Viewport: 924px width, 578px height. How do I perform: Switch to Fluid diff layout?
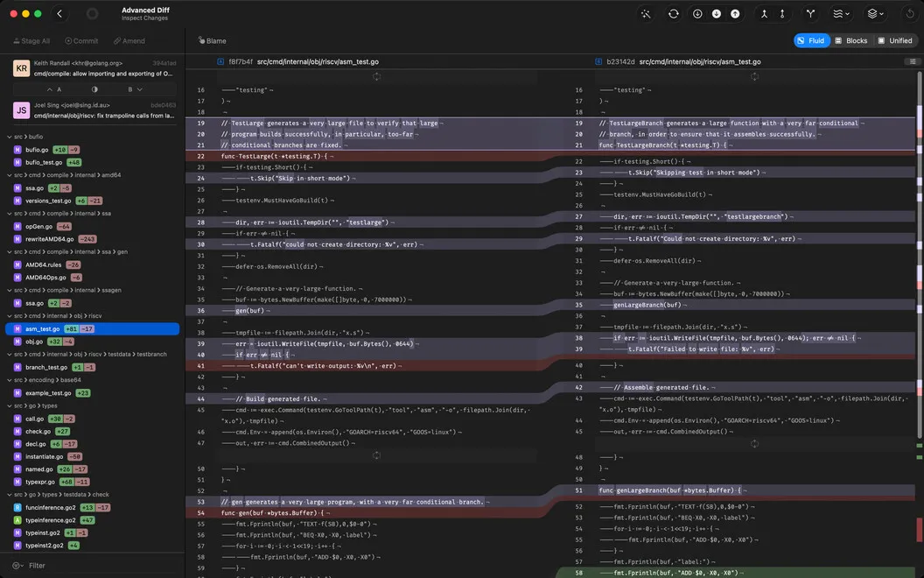[811, 40]
